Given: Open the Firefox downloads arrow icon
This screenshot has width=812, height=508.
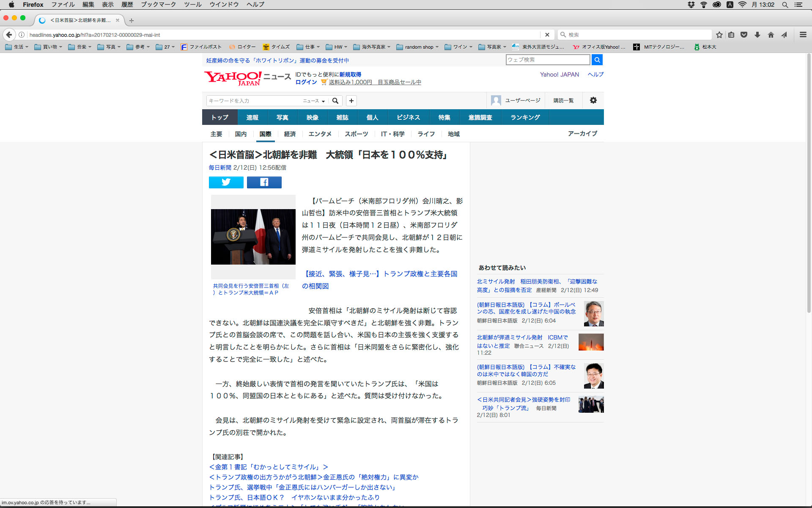Looking at the screenshot, I should (x=757, y=35).
